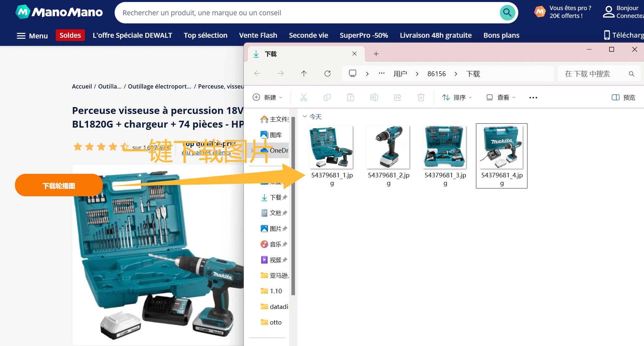The width and height of the screenshot is (644, 346).
Task: Click the orange 下载轮播图 button
Action: coord(59,185)
